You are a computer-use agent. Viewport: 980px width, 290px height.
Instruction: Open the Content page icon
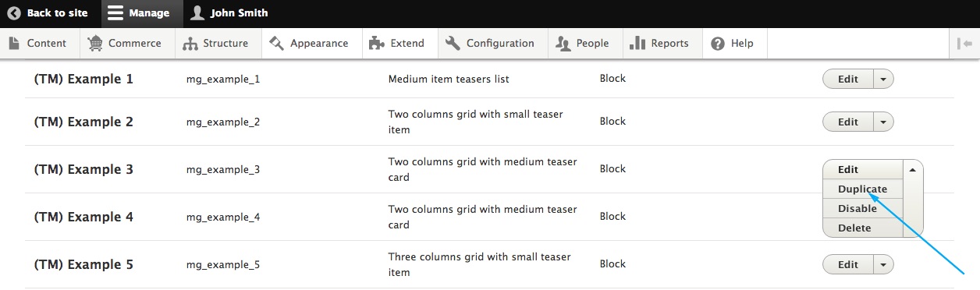click(x=14, y=44)
